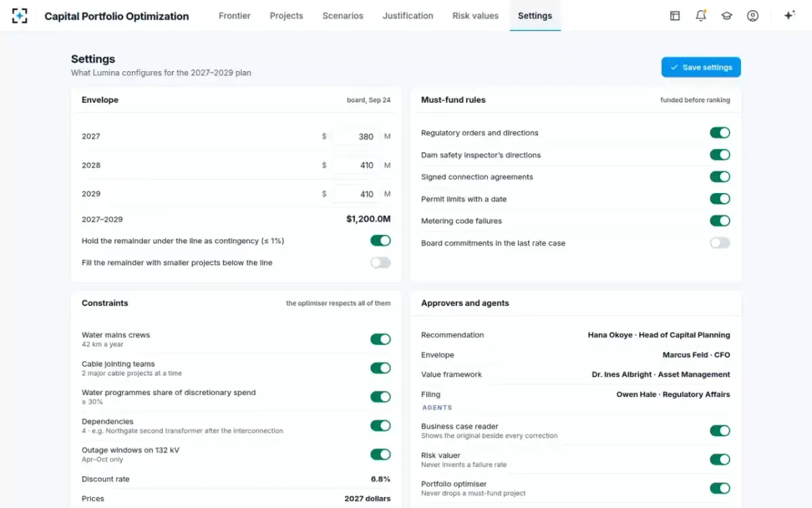Click the 6.8% discount rate value

(x=380, y=479)
